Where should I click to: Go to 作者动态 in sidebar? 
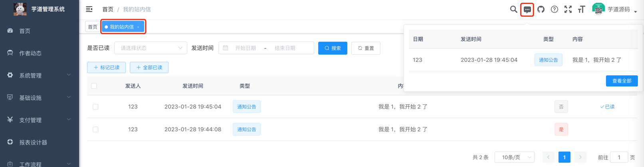click(30, 53)
